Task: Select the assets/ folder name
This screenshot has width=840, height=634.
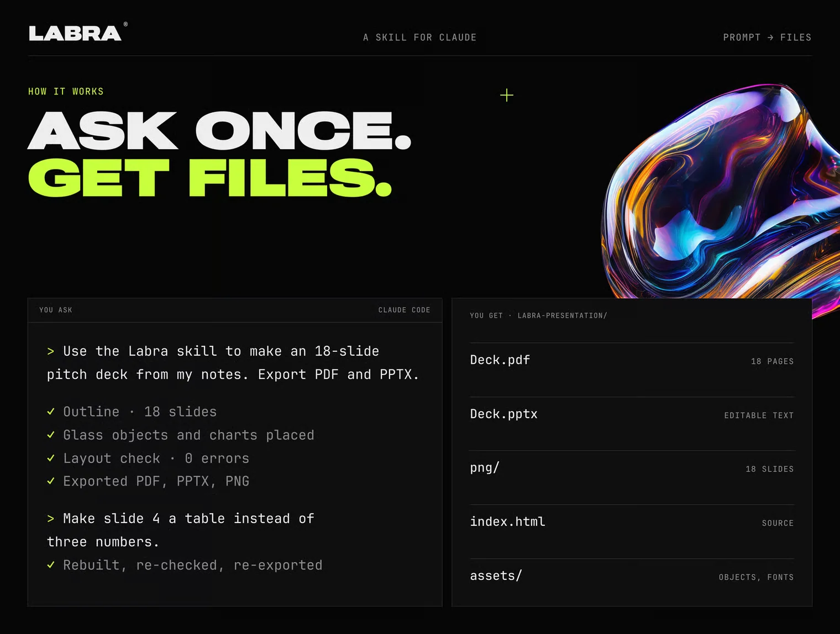Action: click(x=496, y=576)
